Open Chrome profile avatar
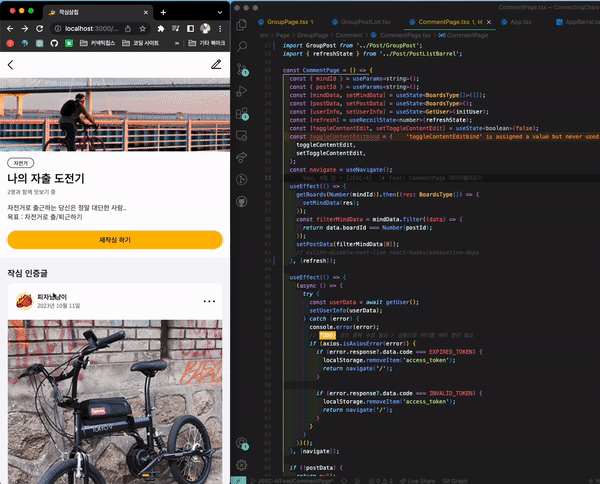600x484 pixels. [x=205, y=28]
